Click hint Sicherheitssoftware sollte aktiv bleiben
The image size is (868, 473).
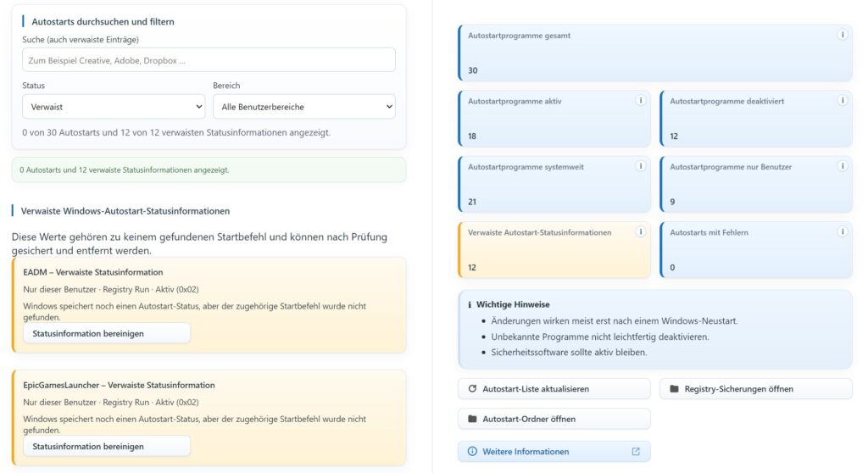click(569, 353)
